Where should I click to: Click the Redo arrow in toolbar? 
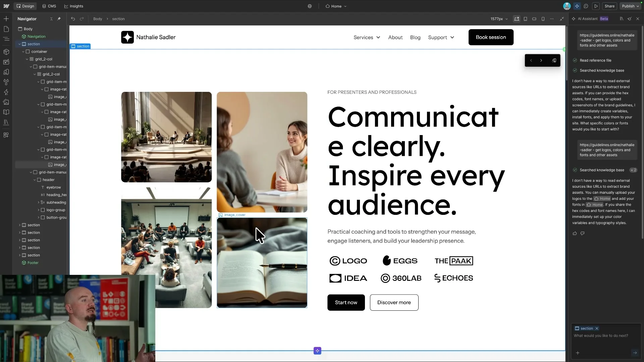tap(82, 19)
